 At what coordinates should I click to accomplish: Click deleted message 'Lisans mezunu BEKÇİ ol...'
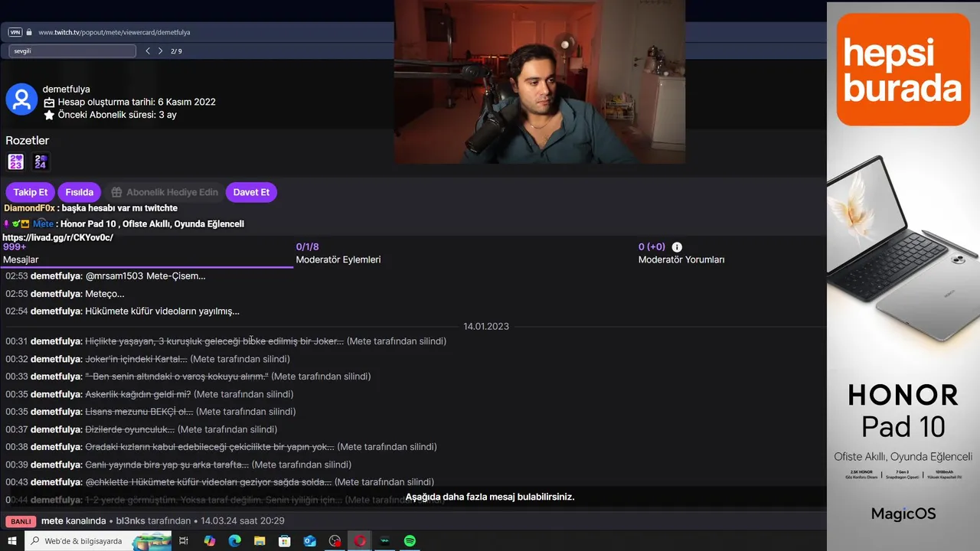pyautogui.click(x=139, y=412)
